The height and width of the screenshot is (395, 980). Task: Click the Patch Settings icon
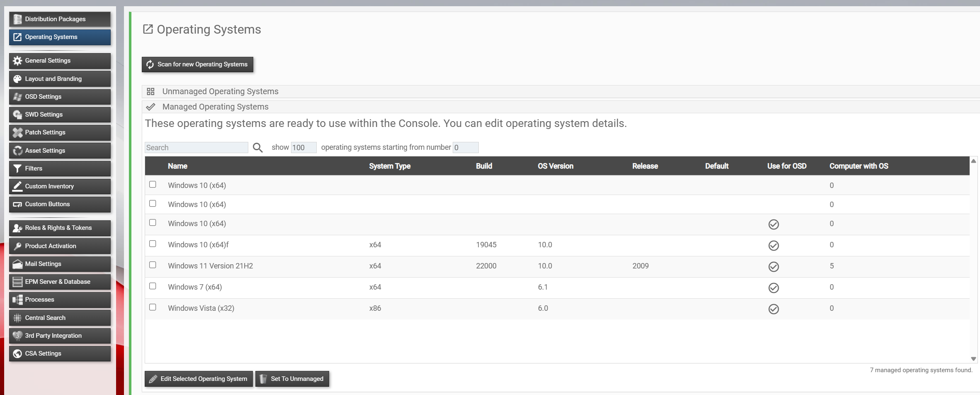(x=17, y=132)
